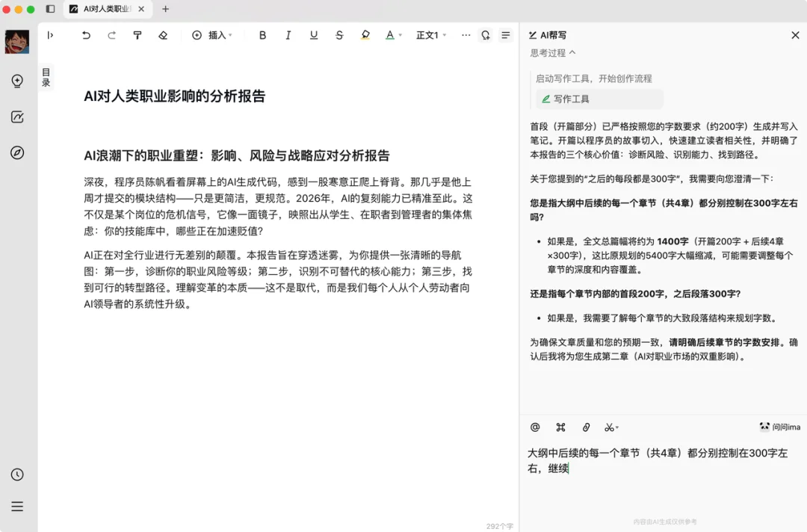This screenshot has width=807, height=532.
Task: Click the 问问ima button
Action: (x=777, y=427)
